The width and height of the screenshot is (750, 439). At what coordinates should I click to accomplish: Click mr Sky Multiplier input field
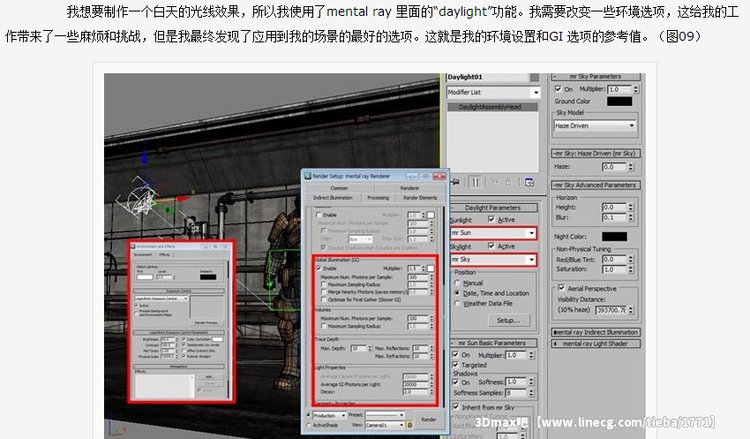click(x=619, y=89)
